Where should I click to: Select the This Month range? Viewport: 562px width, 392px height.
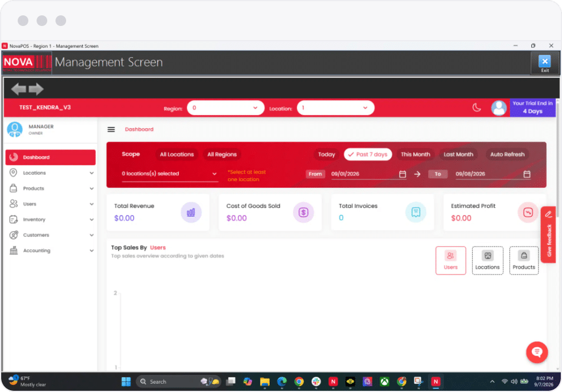pos(416,155)
